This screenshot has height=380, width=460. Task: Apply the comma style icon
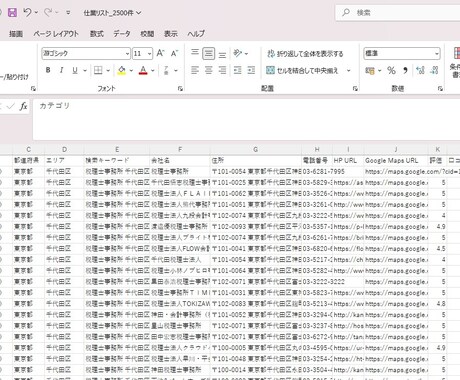pos(405,70)
